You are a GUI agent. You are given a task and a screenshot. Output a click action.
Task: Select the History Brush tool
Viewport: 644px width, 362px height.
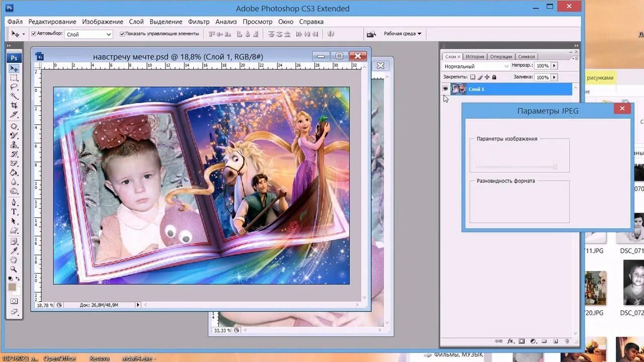tap(14, 154)
